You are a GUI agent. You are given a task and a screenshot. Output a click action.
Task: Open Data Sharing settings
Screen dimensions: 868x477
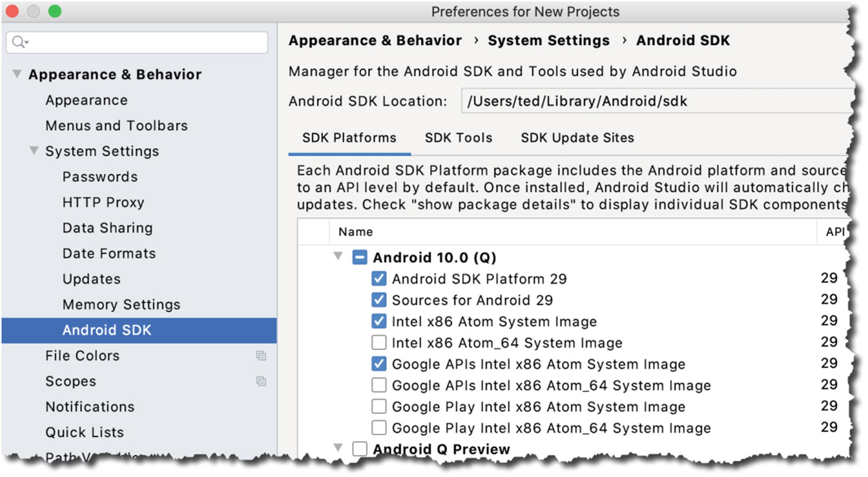pyautogui.click(x=108, y=228)
